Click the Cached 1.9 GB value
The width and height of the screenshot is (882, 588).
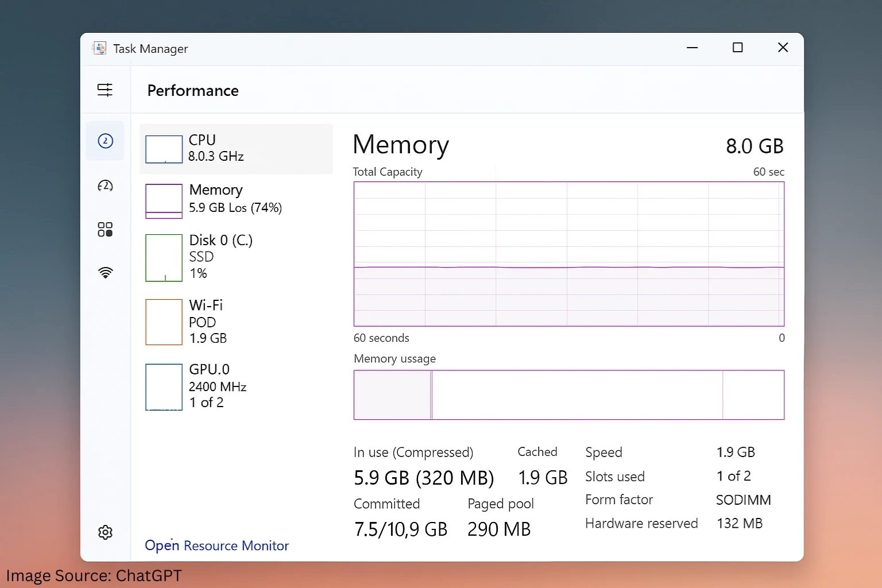tap(543, 478)
